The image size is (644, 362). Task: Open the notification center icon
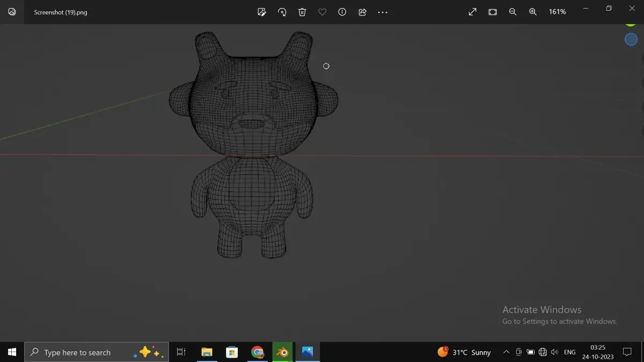pos(627,352)
